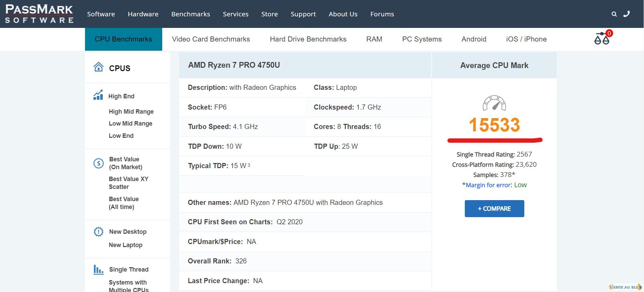Click the Class Laptop cell
Viewport: 644px width, 292px height.
(x=368, y=88)
